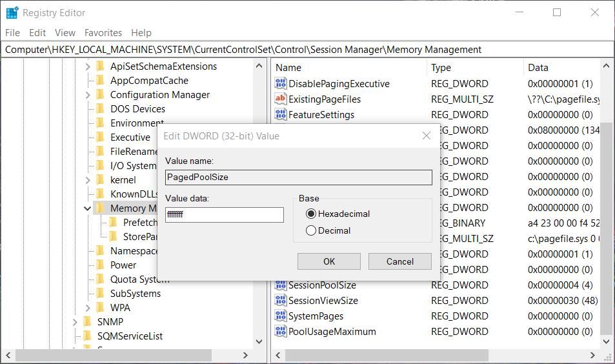Click the ExistingPageFiles string value icon
The image size is (615, 364).
[x=280, y=99]
